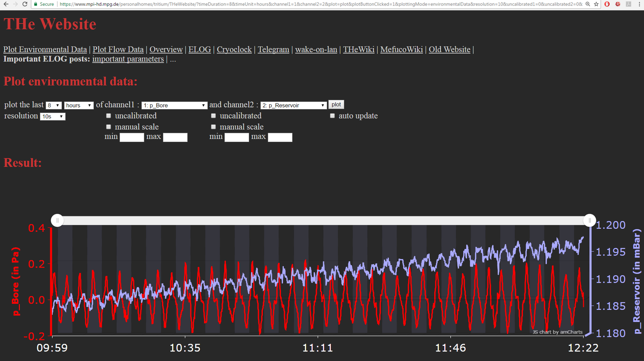Bookmark this page with the star icon
Viewport: 644px width, 361px height.
(x=597, y=4)
